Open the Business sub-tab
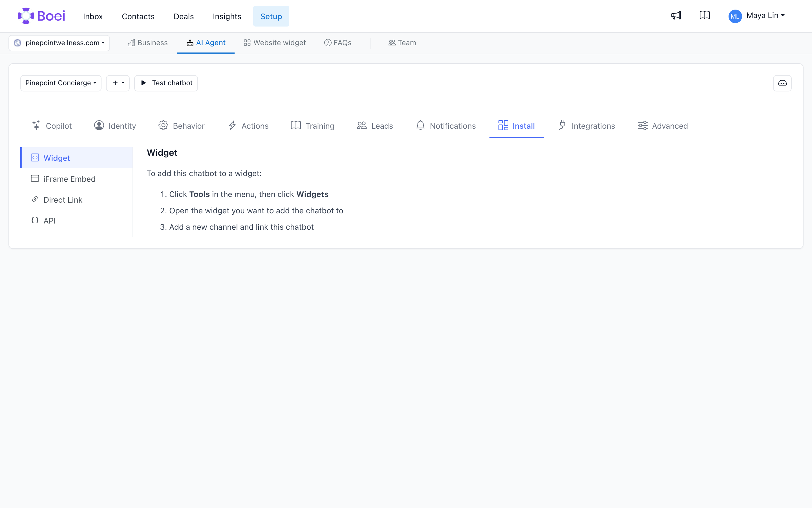The height and width of the screenshot is (508, 812). point(148,43)
